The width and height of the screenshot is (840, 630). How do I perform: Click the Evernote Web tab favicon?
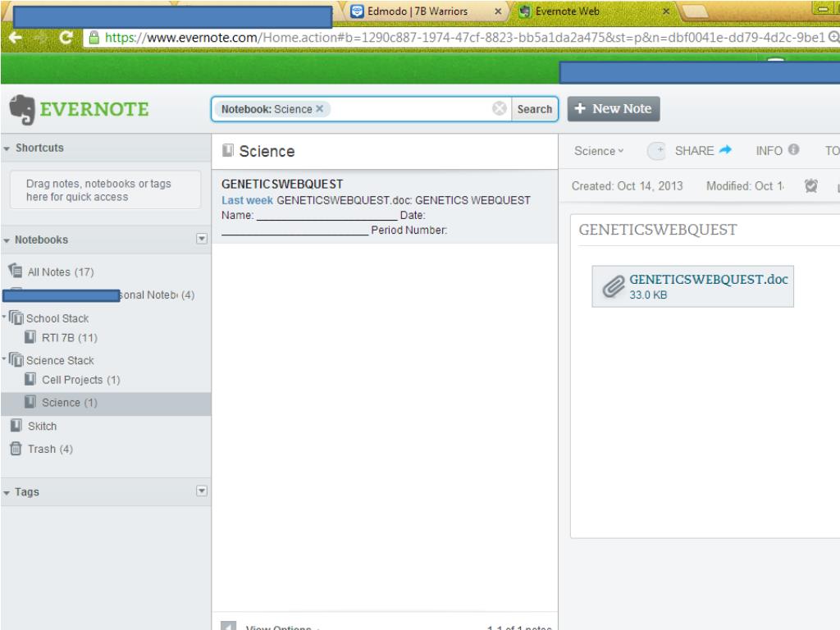(525, 11)
